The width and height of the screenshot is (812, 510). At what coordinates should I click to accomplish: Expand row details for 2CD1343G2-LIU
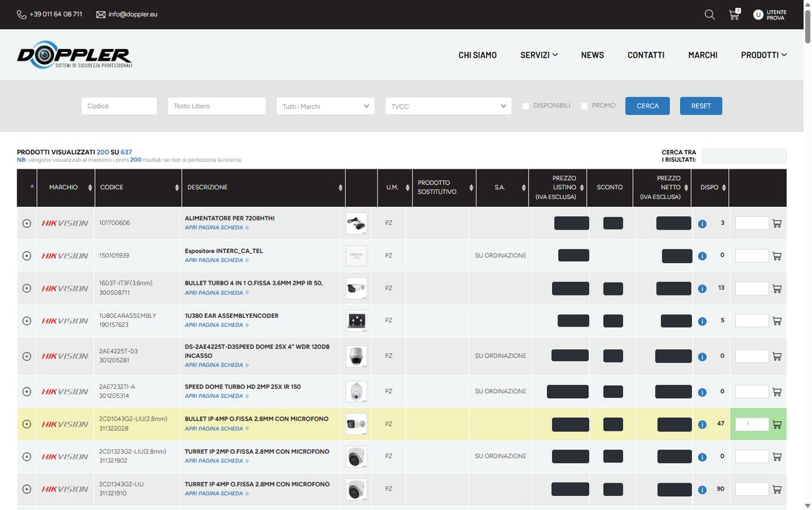27,489
